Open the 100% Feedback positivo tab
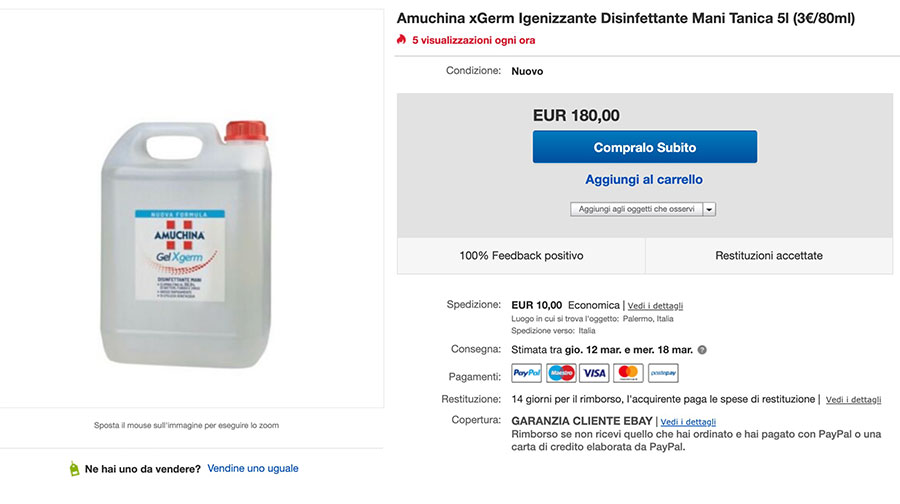 pos(521,256)
